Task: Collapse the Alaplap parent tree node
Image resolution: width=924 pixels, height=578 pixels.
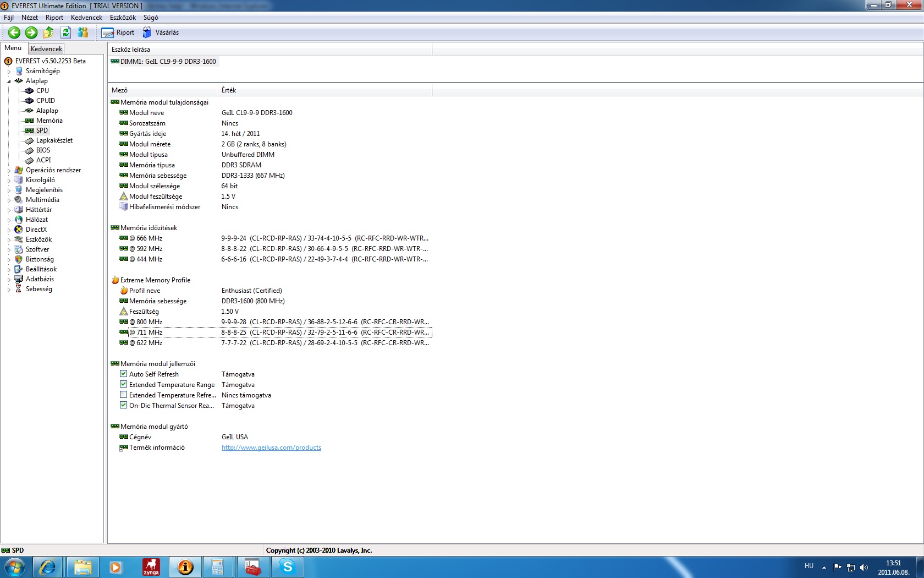Action: (x=9, y=81)
